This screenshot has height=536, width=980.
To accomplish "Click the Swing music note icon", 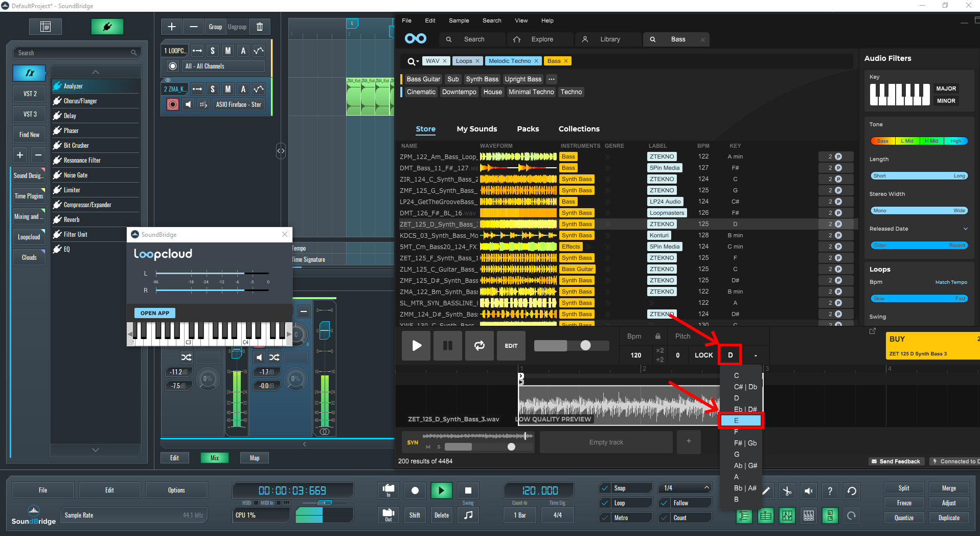I will (468, 515).
